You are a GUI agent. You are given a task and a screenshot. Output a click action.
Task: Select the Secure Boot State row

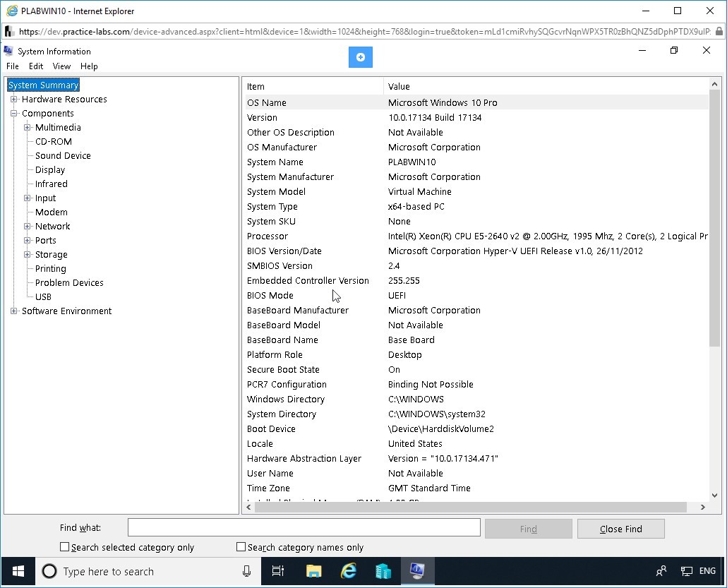[476, 370]
